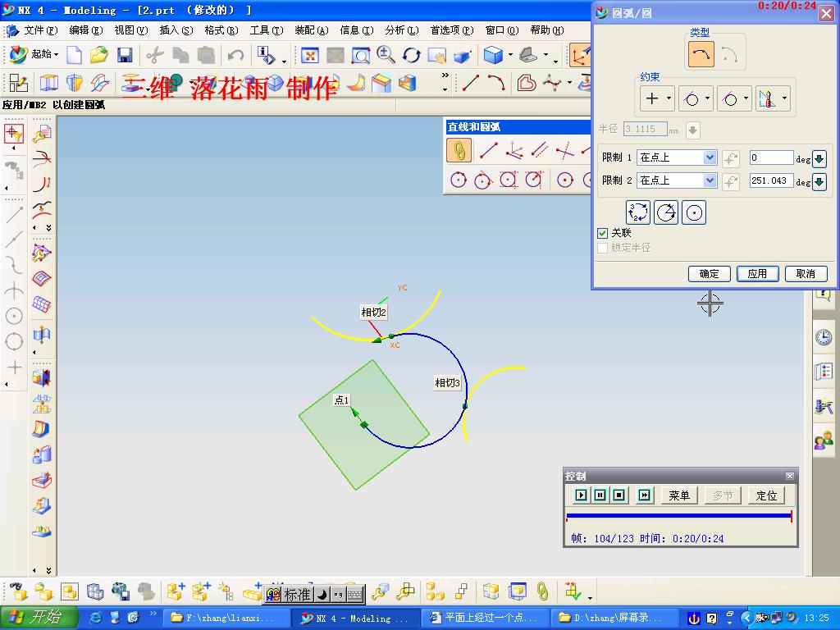Open the 插入(S) menu
This screenshot has height=630, width=840.
176,30
